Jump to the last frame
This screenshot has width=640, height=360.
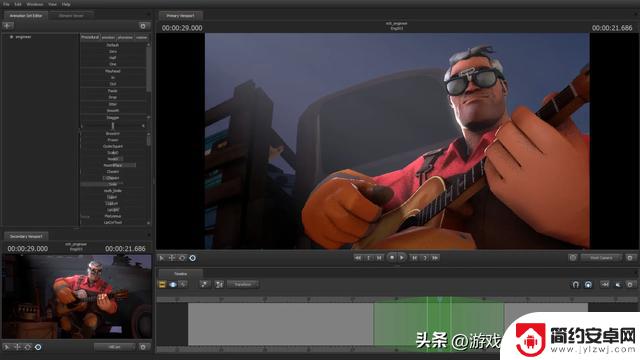tap(436, 258)
